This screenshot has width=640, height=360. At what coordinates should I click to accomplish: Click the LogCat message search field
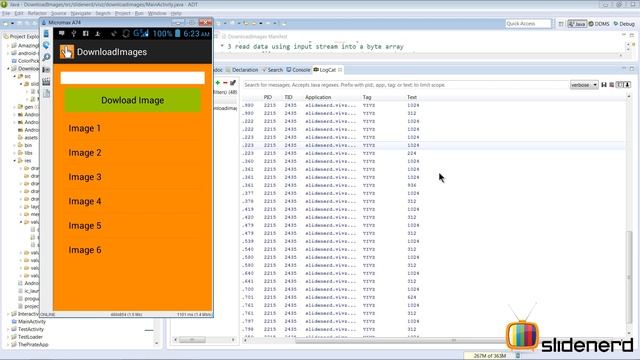click(x=405, y=85)
